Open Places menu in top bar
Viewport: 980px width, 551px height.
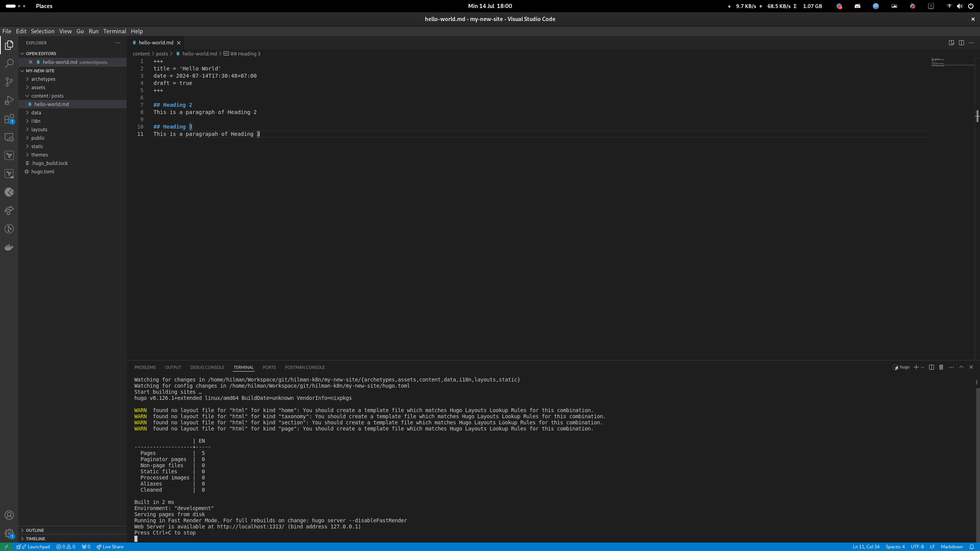pos(44,6)
